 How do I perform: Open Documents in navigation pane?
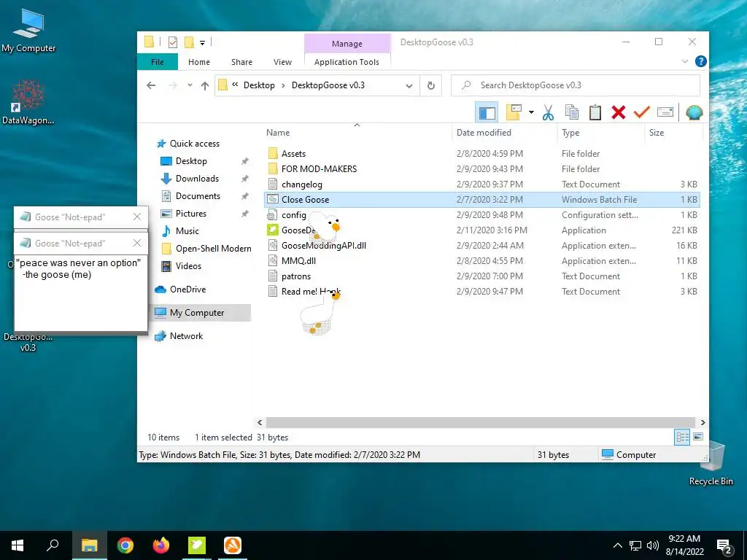[x=198, y=196]
